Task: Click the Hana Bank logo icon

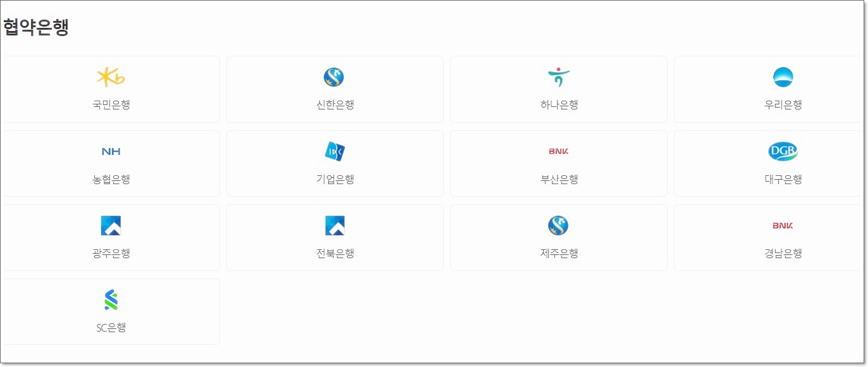Action: point(558,77)
